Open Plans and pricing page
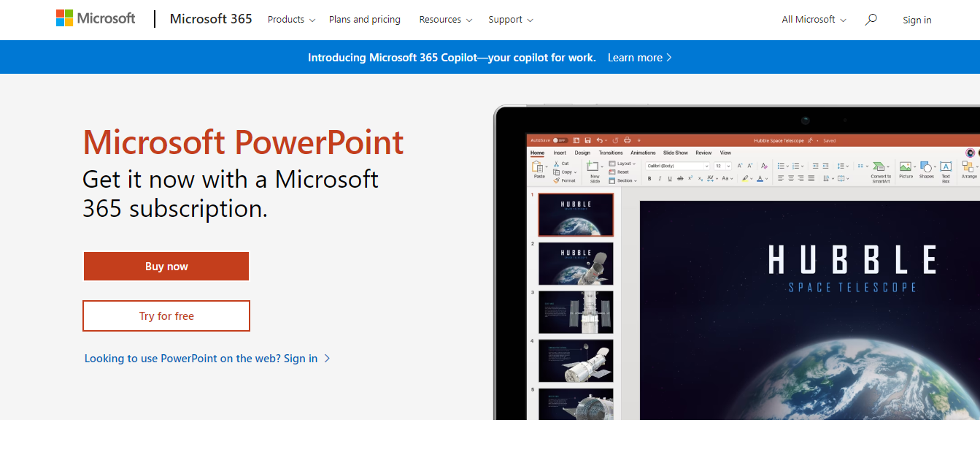Viewport: 980px width, 455px height. click(x=364, y=20)
